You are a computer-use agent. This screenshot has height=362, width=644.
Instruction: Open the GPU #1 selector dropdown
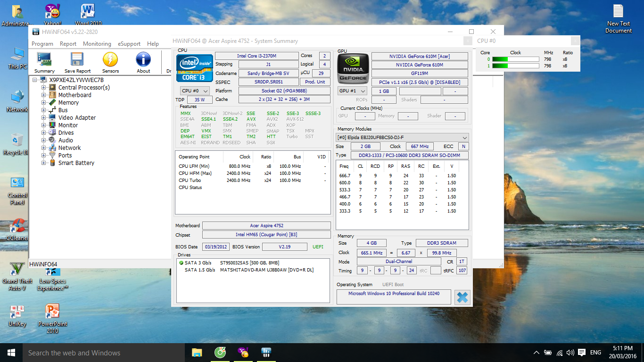pos(352,91)
